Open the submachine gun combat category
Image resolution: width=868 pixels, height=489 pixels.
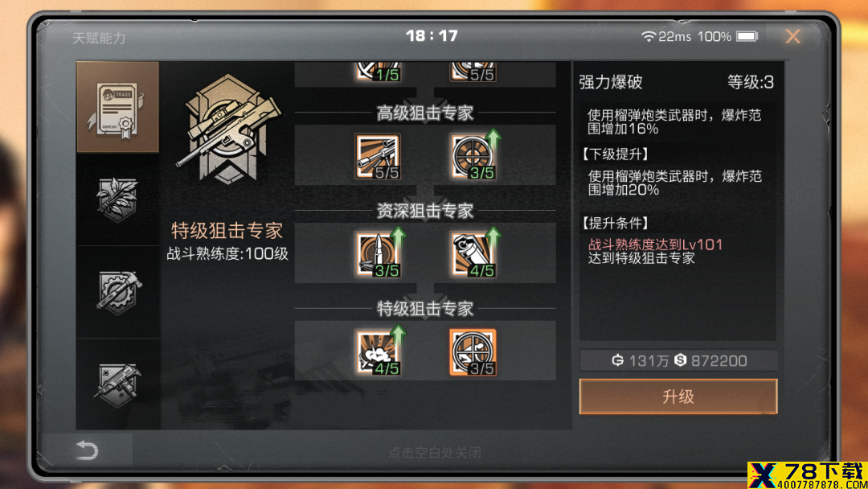tap(117, 384)
